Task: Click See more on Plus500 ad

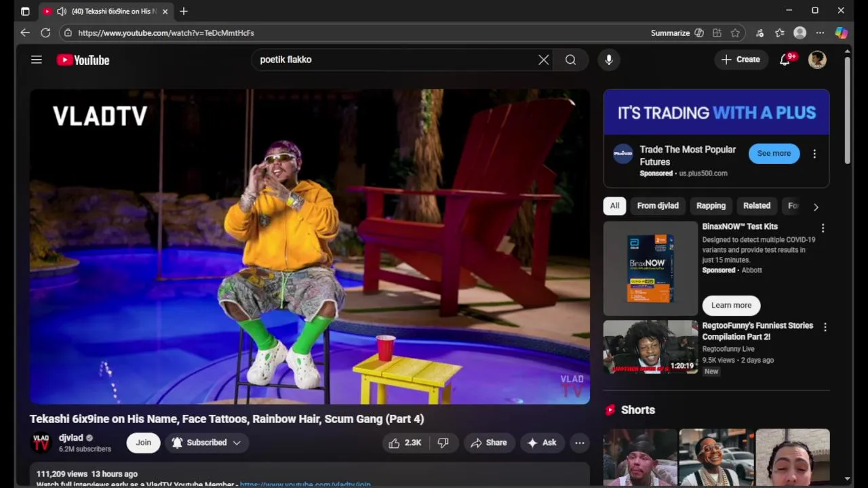Action: [x=774, y=153]
